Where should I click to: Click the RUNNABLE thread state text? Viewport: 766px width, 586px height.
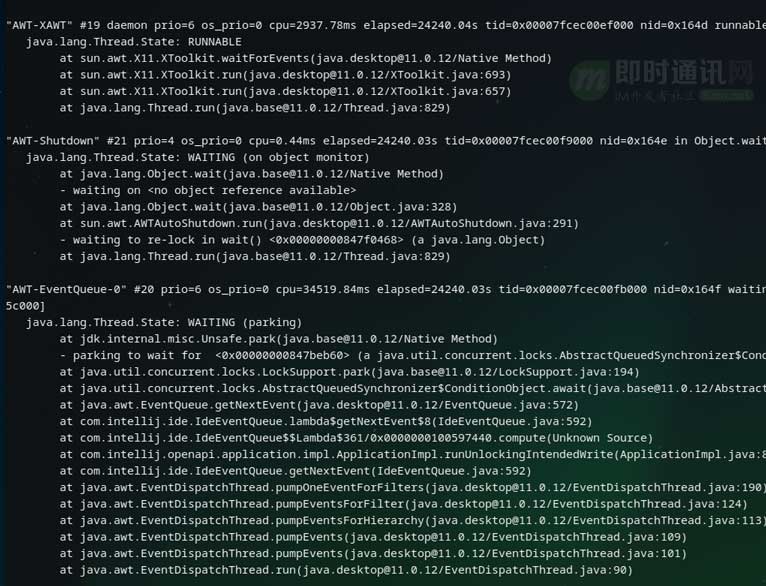pyautogui.click(x=214, y=42)
